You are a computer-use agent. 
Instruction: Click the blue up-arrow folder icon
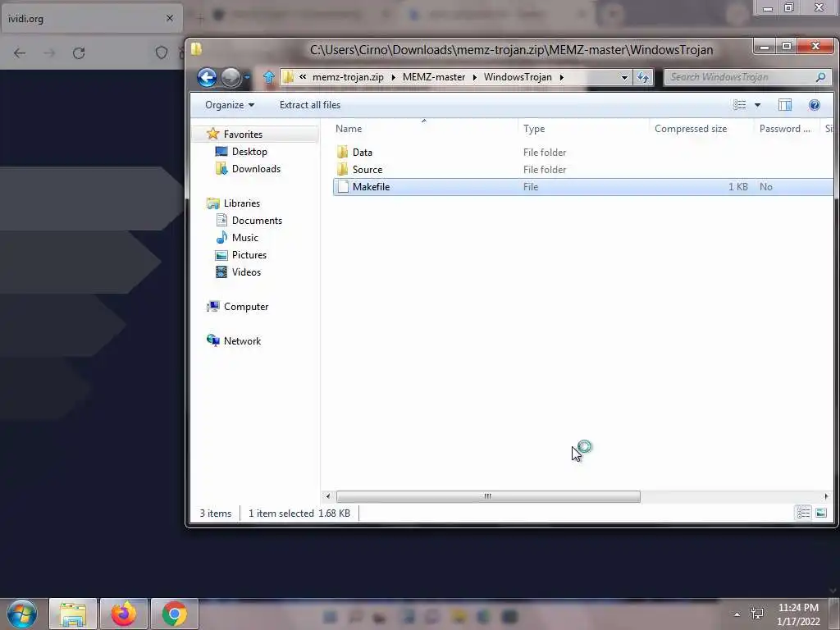point(269,77)
